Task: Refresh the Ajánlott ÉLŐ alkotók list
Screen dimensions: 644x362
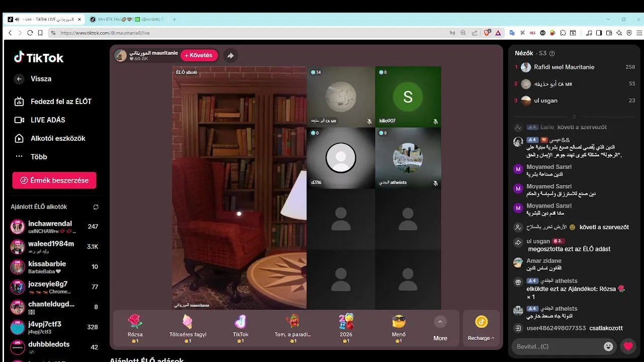Action: (x=96, y=207)
